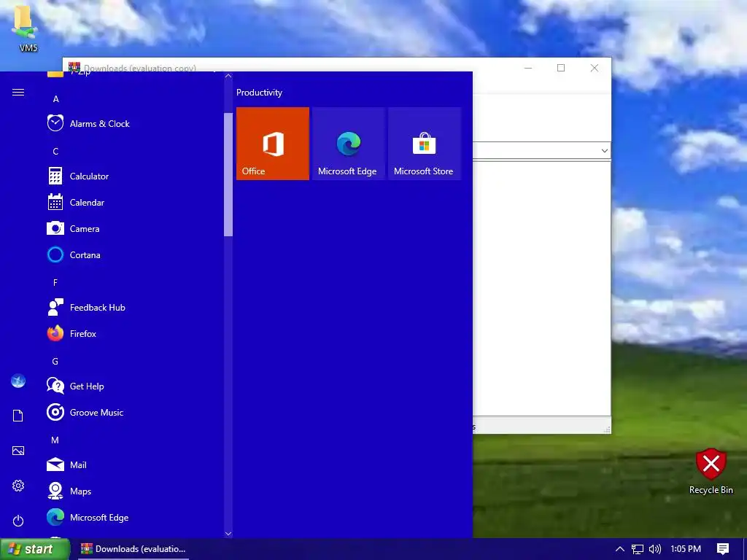Image resolution: width=747 pixels, height=560 pixels.
Task: Open Settings gear in the Start sidebar
Action: (x=18, y=486)
